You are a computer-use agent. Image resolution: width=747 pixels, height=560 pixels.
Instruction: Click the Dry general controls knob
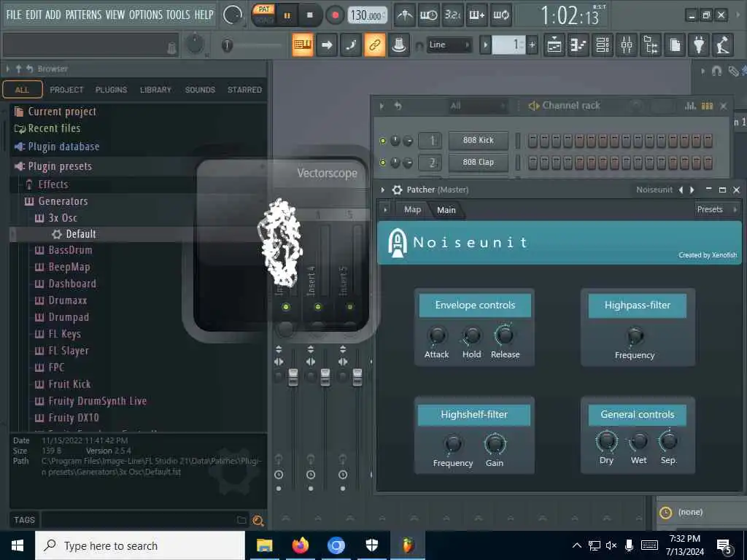pyautogui.click(x=606, y=441)
